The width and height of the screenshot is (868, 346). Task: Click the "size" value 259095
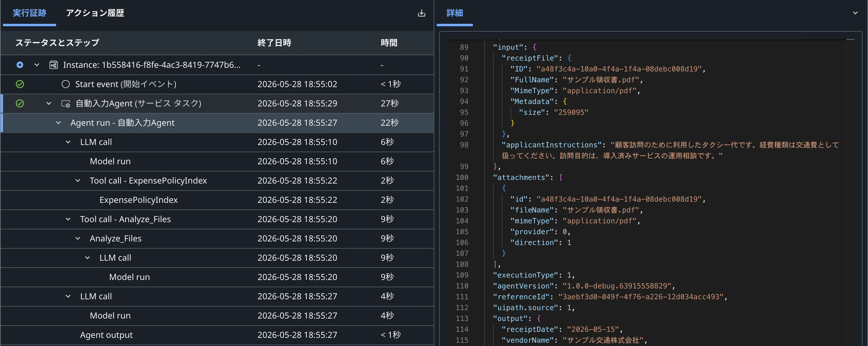[571, 112]
